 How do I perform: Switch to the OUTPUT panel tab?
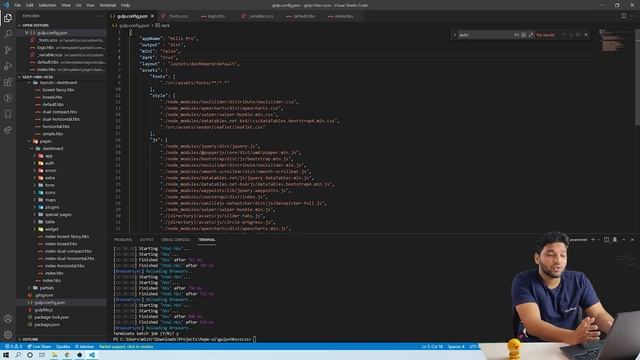tap(147, 240)
